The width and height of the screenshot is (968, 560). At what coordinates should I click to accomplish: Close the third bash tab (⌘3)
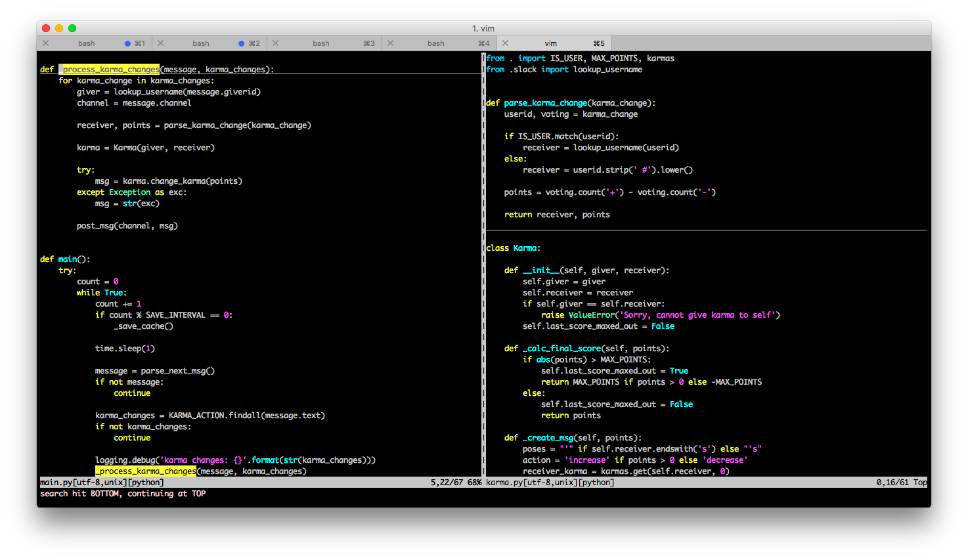point(275,43)
